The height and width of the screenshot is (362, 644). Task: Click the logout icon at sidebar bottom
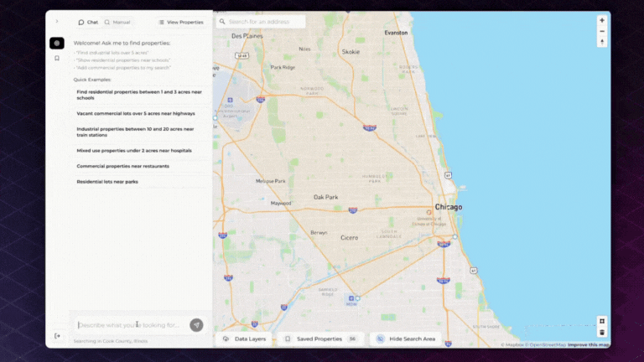coord(57,336)
